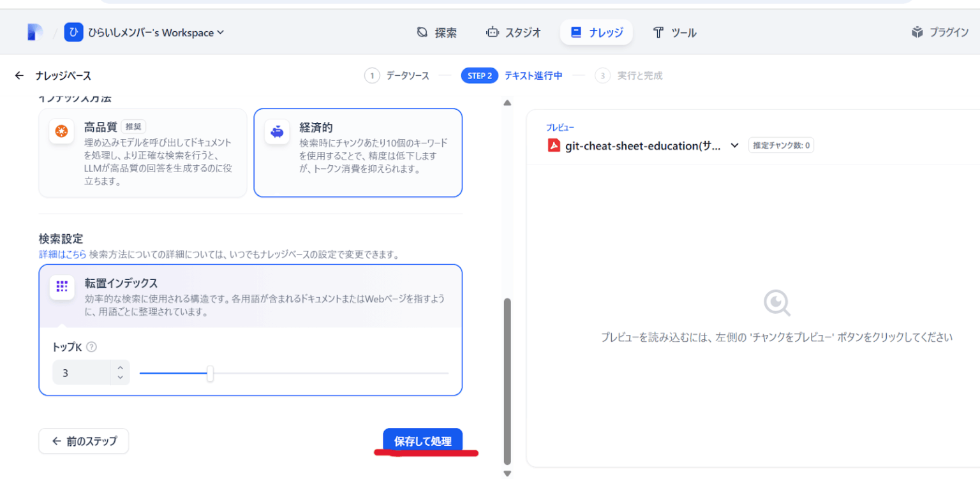Image resolution: width=980 pixels, height=479 pixels.
Task: Open the トップK help tooltip icon
Action: [91, 347]
